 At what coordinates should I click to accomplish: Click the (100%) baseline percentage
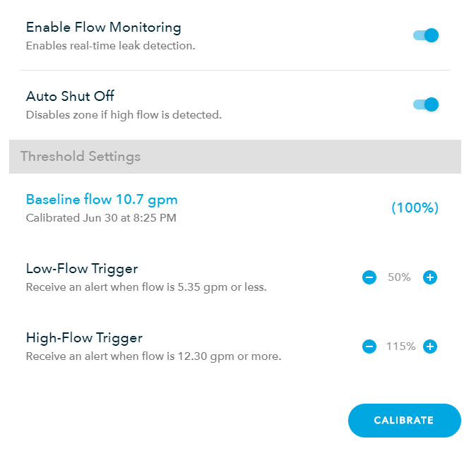click(415, 208)
